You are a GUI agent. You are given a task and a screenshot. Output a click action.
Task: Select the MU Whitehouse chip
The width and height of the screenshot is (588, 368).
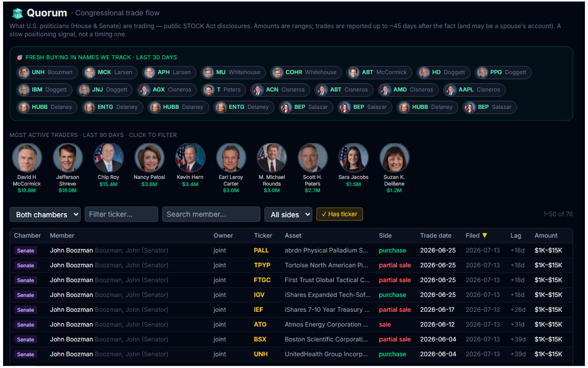[233, 72]
